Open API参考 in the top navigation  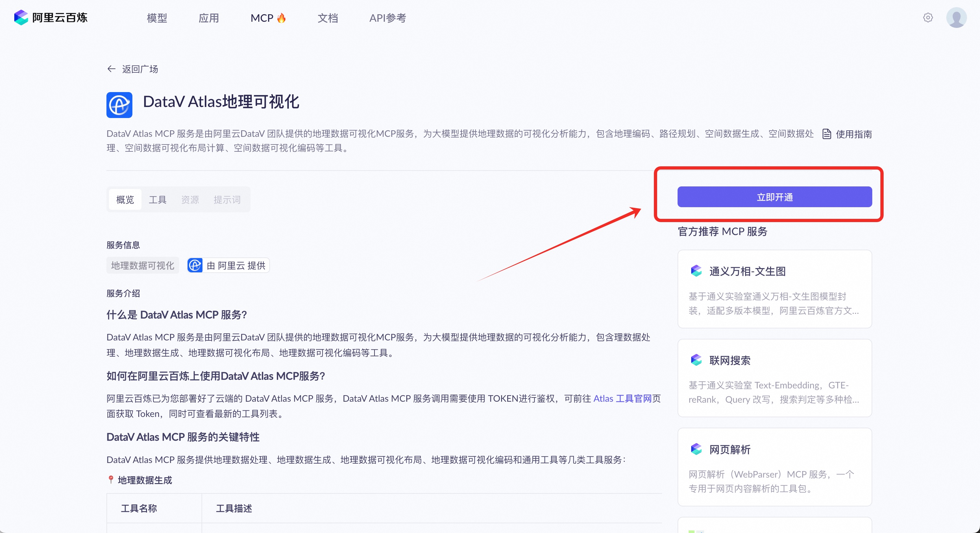(x=387, y=18)
